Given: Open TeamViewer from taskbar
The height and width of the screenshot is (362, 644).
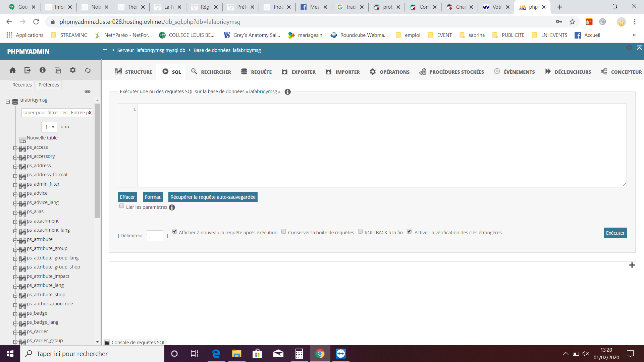Looking at the screenshot, I should pyautogui.click(x=341, y=354).
